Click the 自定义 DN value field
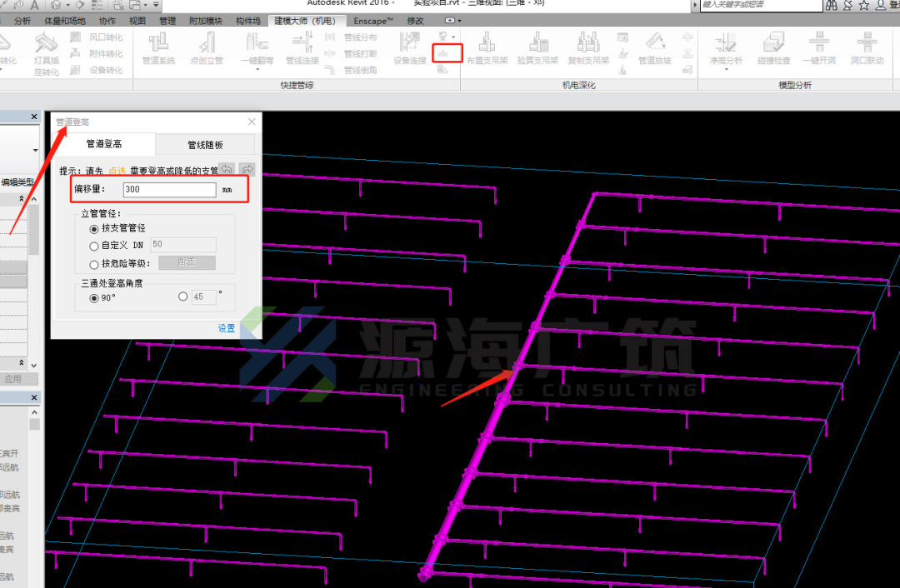The height and width of the screenshot is (588, 900). [183, 244]
